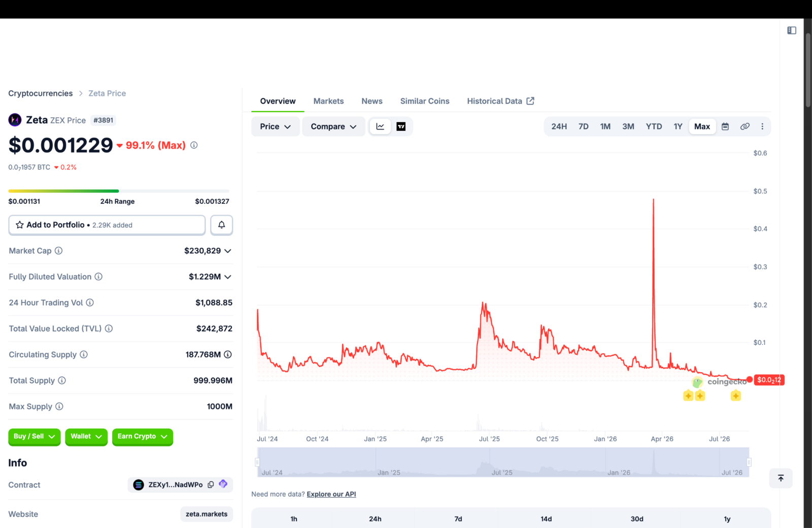Viewport: 812px width, 528px height.
Task: Open the Market Cap info icon
Action: pos(58,251)
